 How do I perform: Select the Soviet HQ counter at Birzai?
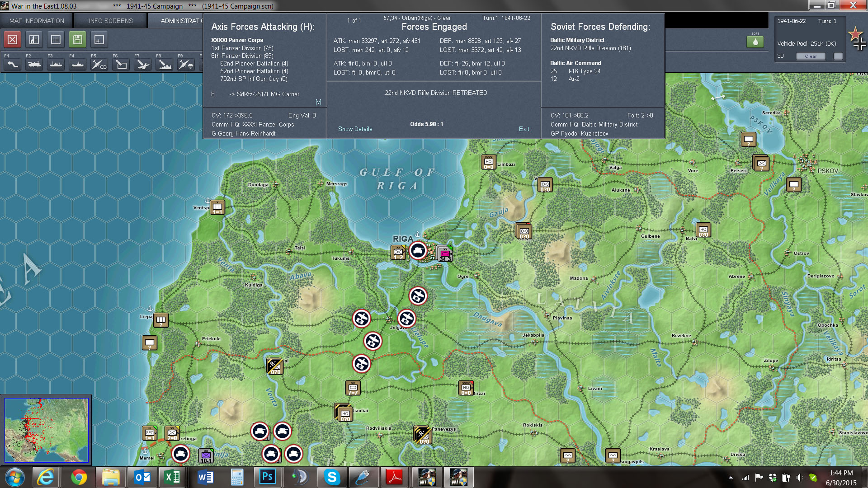coord(466,388)
